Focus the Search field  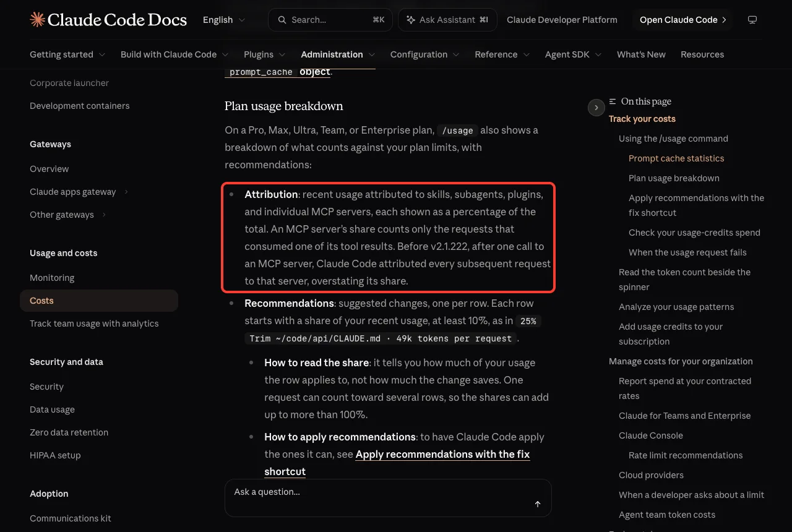[330, 20]
